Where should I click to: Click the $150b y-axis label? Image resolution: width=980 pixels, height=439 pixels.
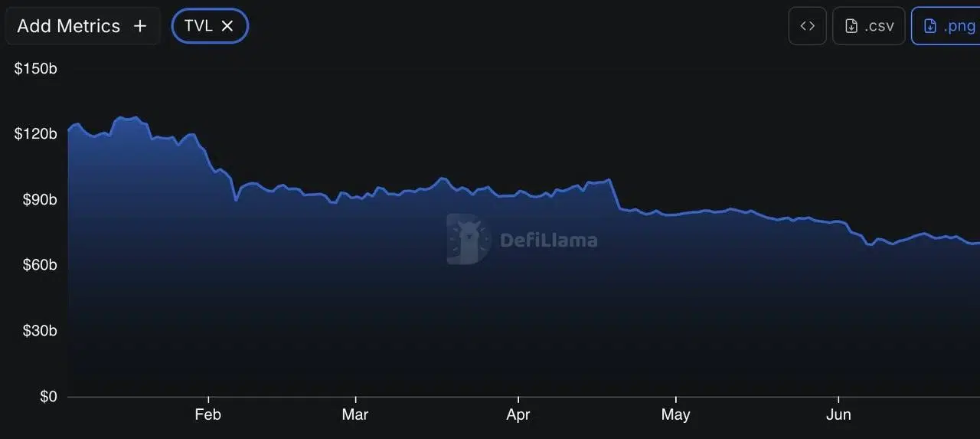36,69
